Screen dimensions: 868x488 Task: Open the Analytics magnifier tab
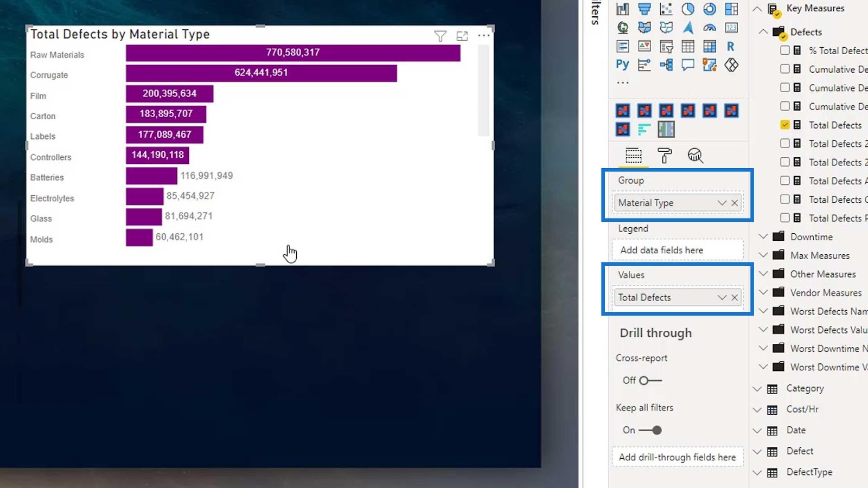point(695,156)
